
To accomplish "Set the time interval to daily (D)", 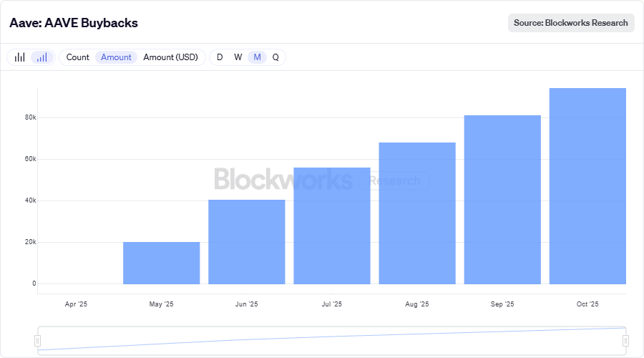I will (x=220, y=57).
